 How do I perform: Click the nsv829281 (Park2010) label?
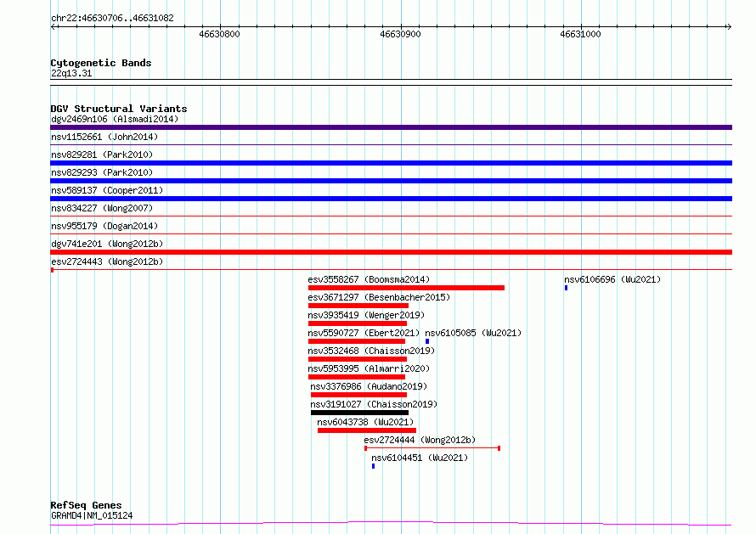pyautogui.click(x=102, y=155)
